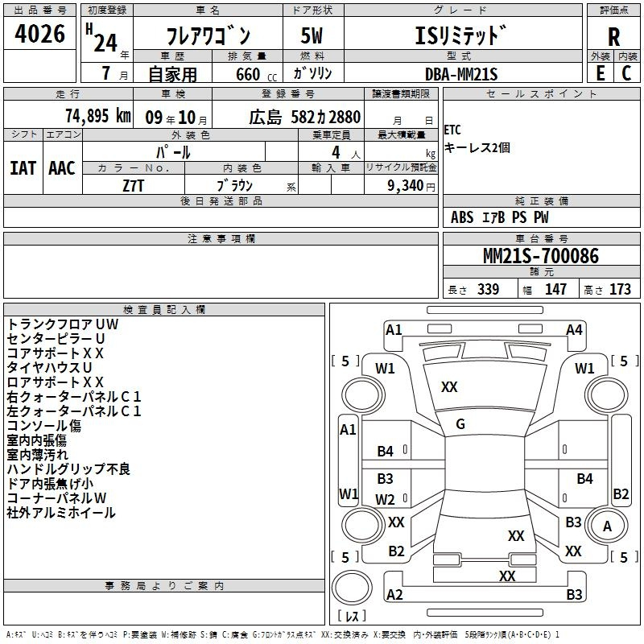Click the トランクフロアUW inspector note
This screenshot has width=644, height=644.
[x=63, y=324]
